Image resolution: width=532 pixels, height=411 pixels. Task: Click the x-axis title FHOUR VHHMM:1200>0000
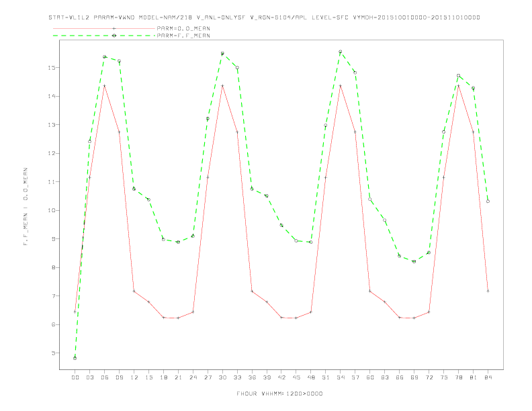[279, 394]
